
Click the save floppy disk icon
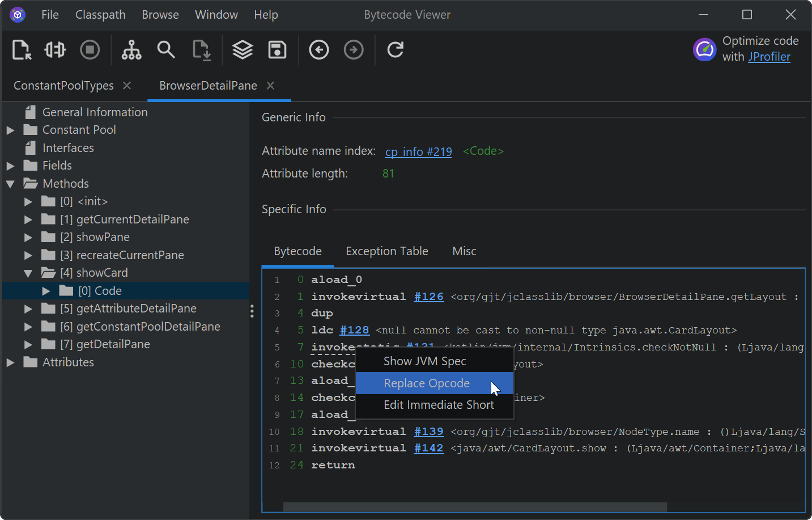point(277,50)
